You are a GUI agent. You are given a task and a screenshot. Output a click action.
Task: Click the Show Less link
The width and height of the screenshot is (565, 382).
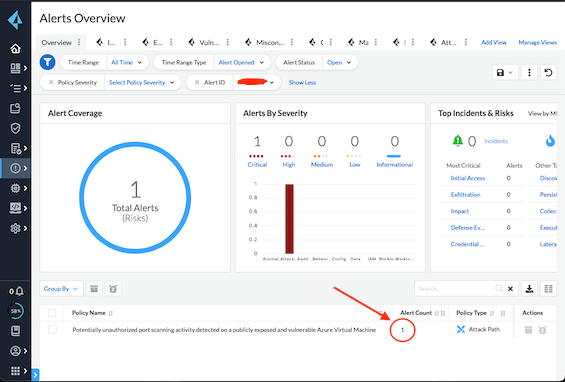[x=302, y=83]
